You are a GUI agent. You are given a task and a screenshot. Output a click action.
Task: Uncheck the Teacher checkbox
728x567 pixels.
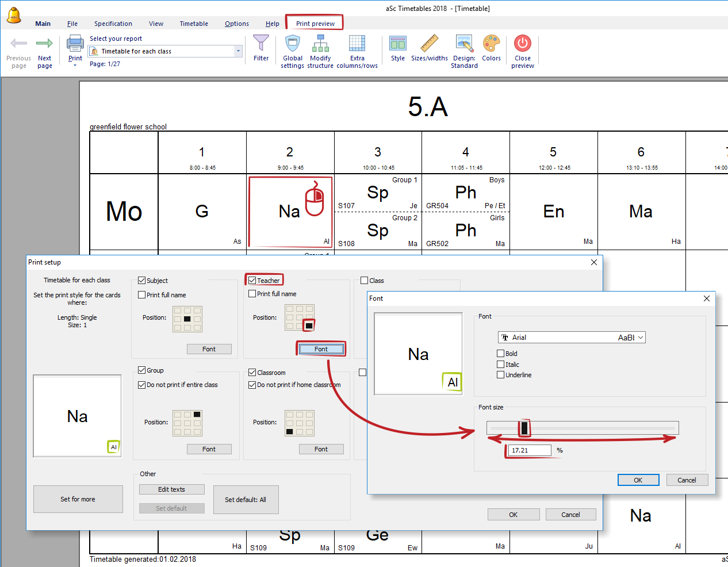[252, 281]
